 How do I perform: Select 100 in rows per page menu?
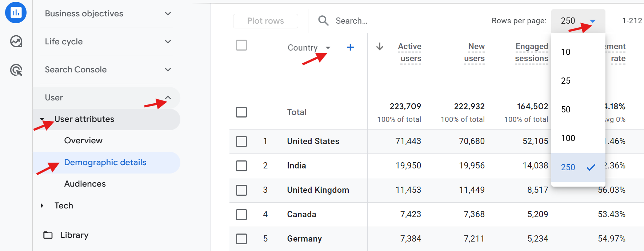pos(568,138)
